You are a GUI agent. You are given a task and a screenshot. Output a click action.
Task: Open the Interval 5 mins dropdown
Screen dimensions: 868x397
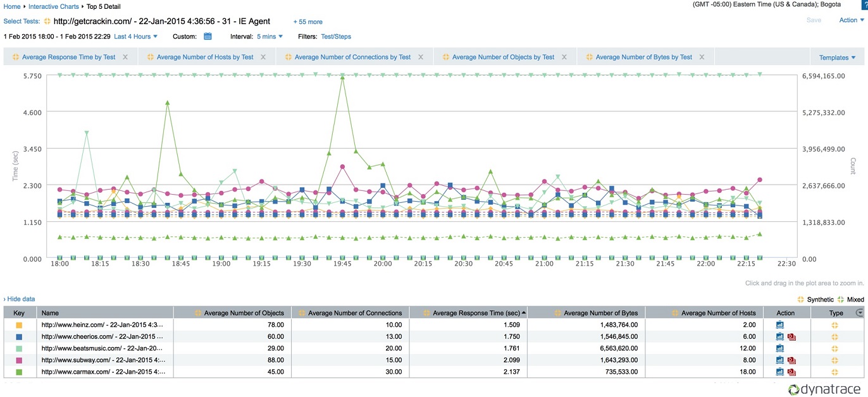point(270,37)
